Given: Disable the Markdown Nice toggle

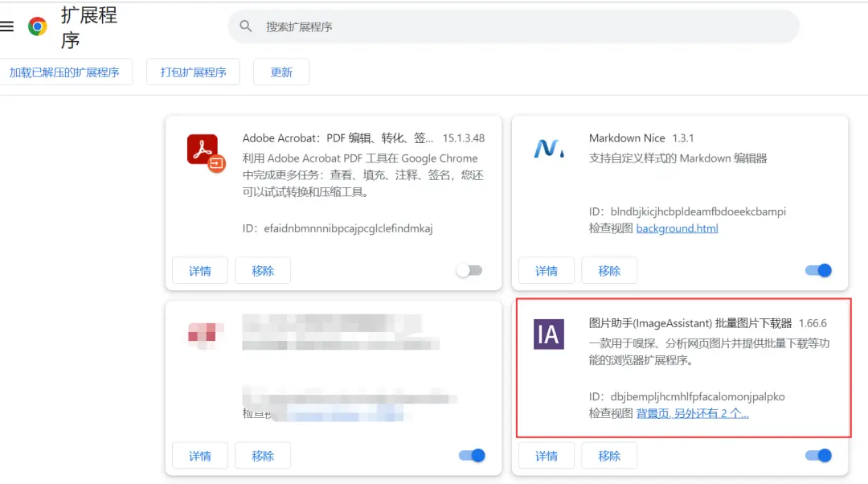Looking at the screenshot, I should (818, 270).
